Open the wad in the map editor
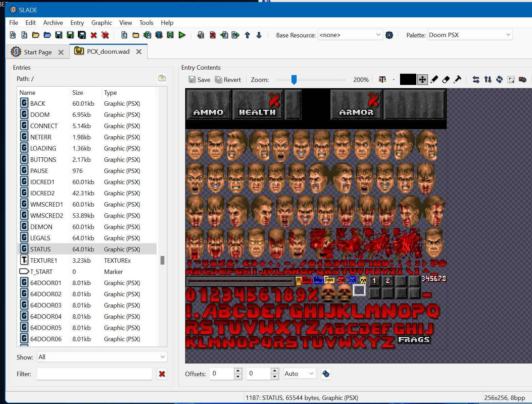532x404 pixels. click(170, 35)
